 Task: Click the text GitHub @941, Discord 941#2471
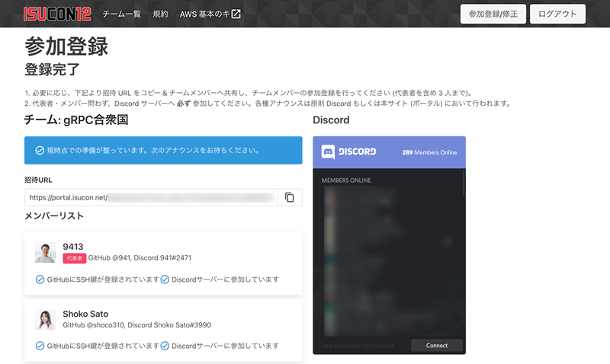140,258
